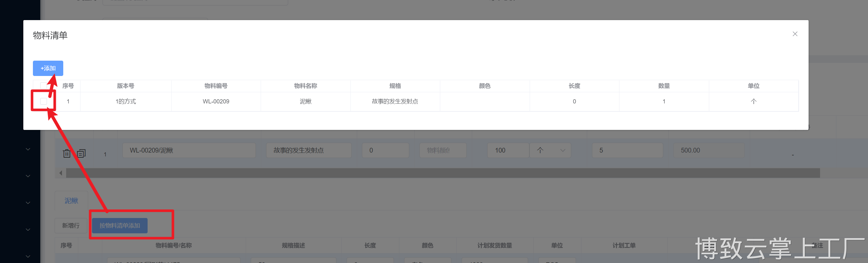Select the 泥鳅 material name cell in dialog
This screenshot has height=263, width=868.
coord(305,101)
